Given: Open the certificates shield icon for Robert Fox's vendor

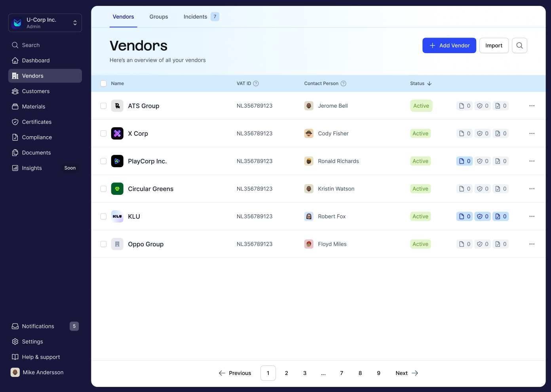Looking at the screenshot, I should pos(482,216).
